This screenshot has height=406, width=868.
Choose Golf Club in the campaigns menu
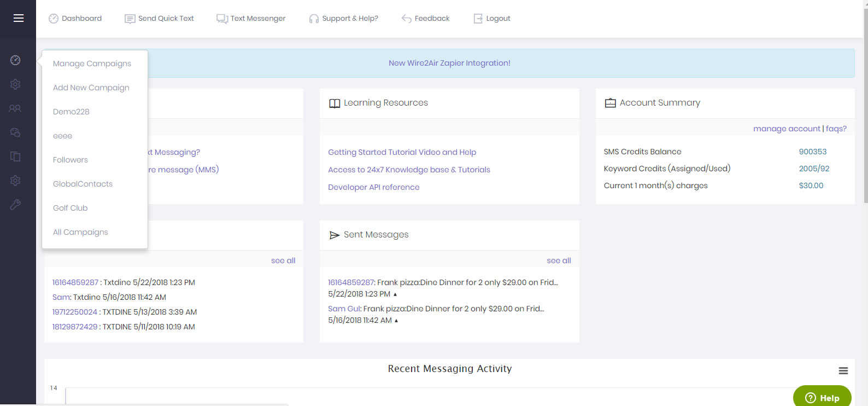(71, 208)
